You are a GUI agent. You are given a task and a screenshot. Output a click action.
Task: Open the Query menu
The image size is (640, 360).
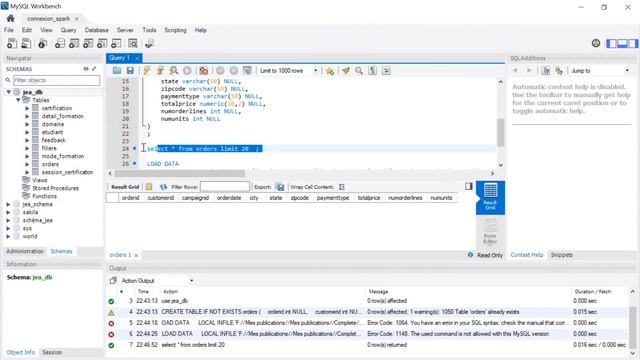68,30
